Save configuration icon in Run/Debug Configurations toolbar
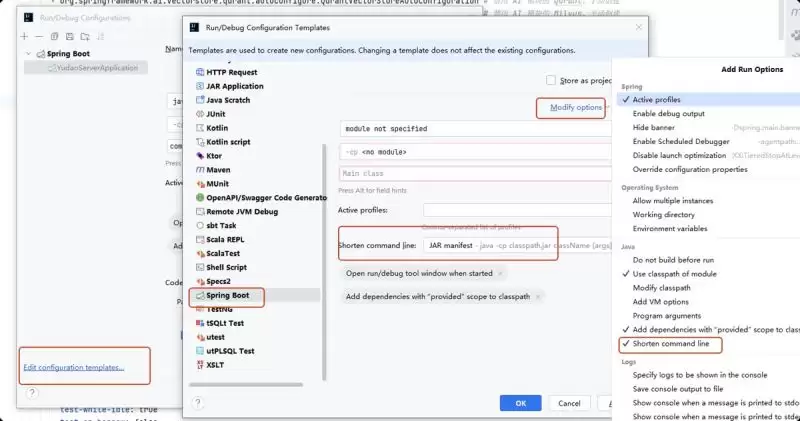 pos(69,36)
